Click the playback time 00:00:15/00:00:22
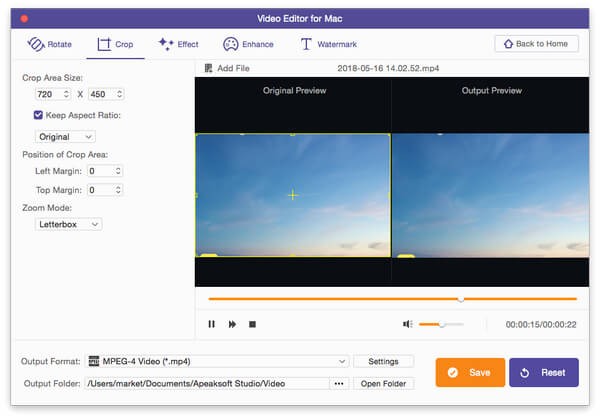The image size is (600, 419). pos(541,324)
